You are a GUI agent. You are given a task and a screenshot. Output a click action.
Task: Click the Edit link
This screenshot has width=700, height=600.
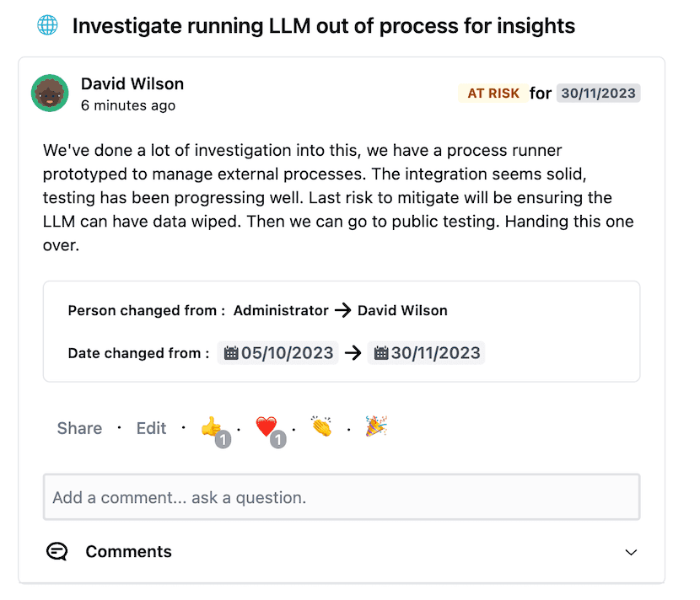tap(151, 428)
